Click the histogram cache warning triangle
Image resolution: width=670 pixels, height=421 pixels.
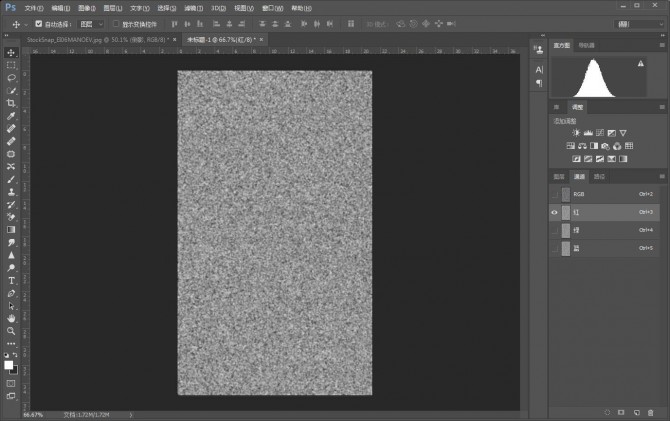tap(640, 63)
